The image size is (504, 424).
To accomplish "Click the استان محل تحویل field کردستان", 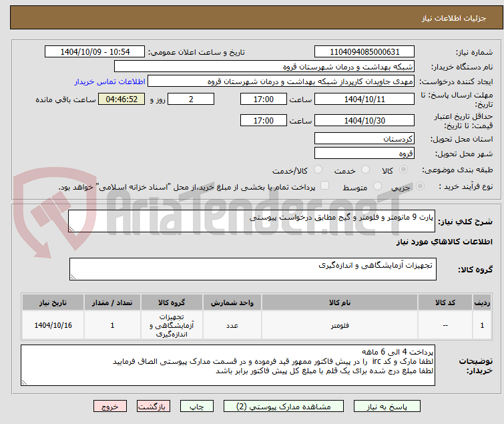I will coord(364,138).
